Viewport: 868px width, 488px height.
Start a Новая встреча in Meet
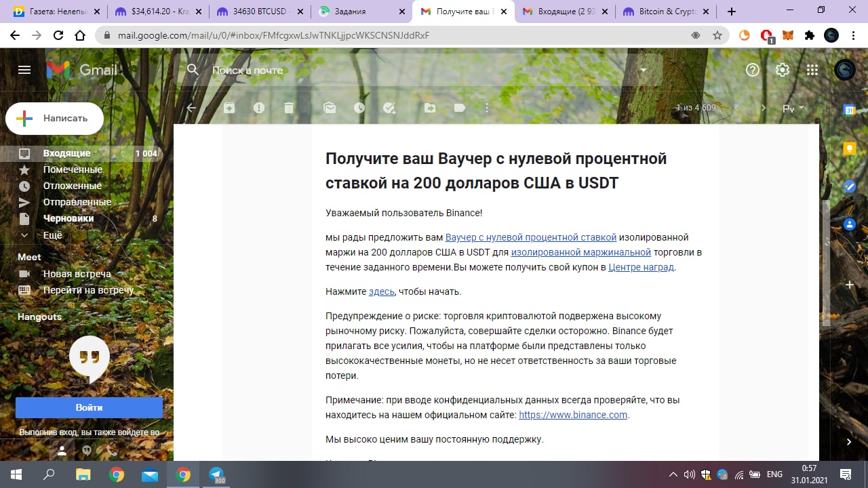(77, 274)
